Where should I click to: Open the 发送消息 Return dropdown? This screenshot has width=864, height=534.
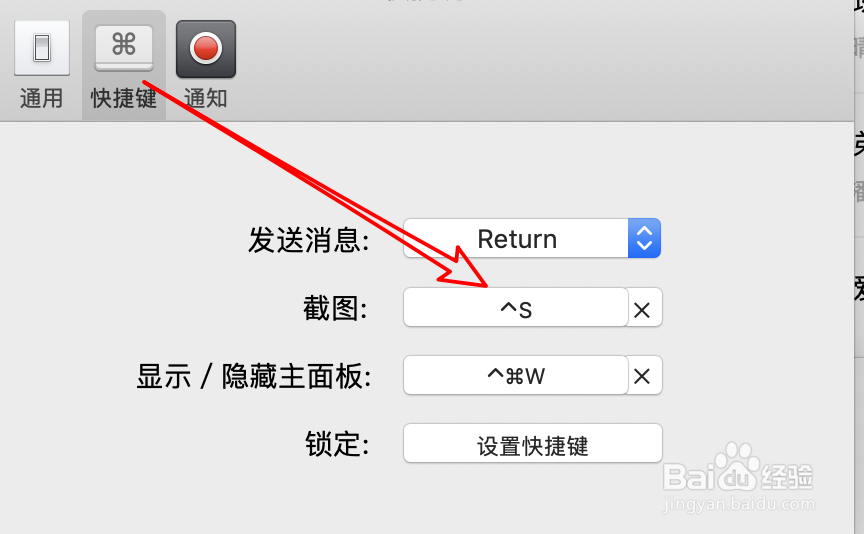pos(532,238)
